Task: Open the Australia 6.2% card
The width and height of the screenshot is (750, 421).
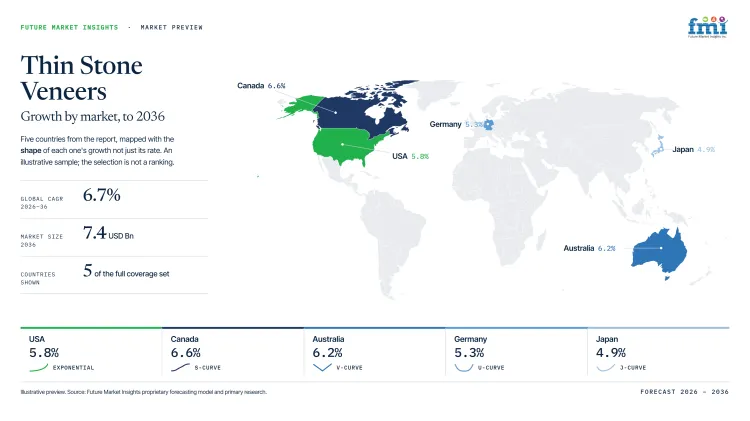Action: [x=375, y=352]
